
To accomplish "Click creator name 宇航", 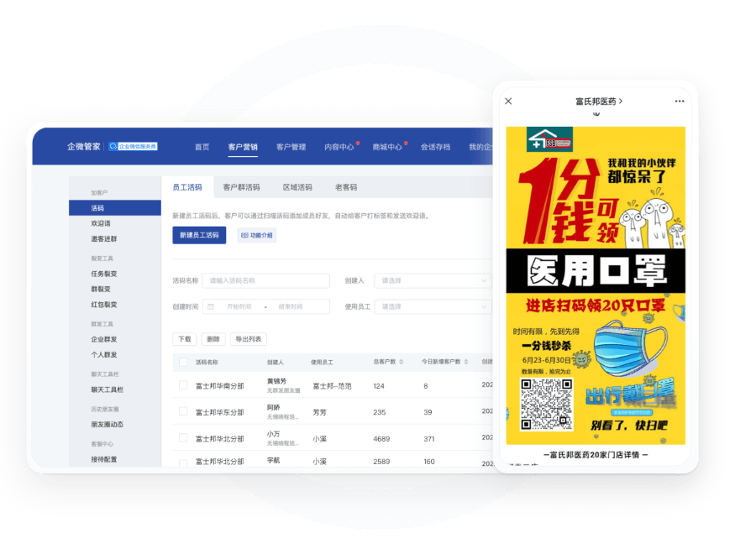I will point(273,460).
